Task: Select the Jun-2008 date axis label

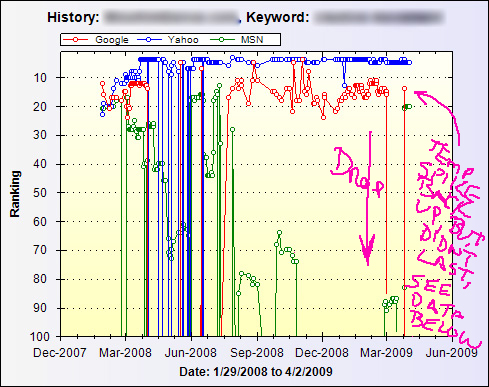Action: coord(191,353)
